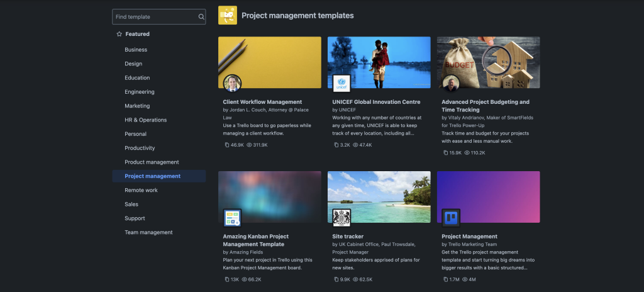The height and width of the screenshot is (292, 644).
Task: Click the UK Cabinet Office crest avatar
Action: (x=341, y=218)
